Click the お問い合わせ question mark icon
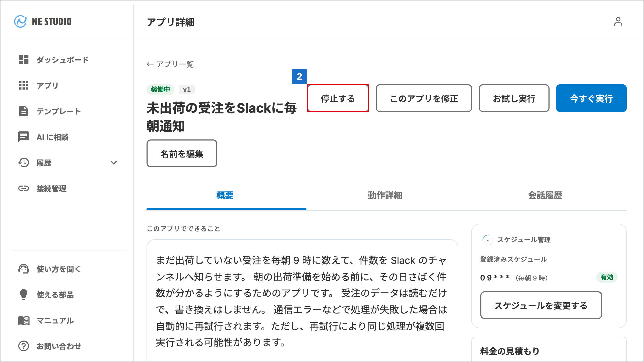The height and width of the screenshot is (362, 644). (24, 346)
